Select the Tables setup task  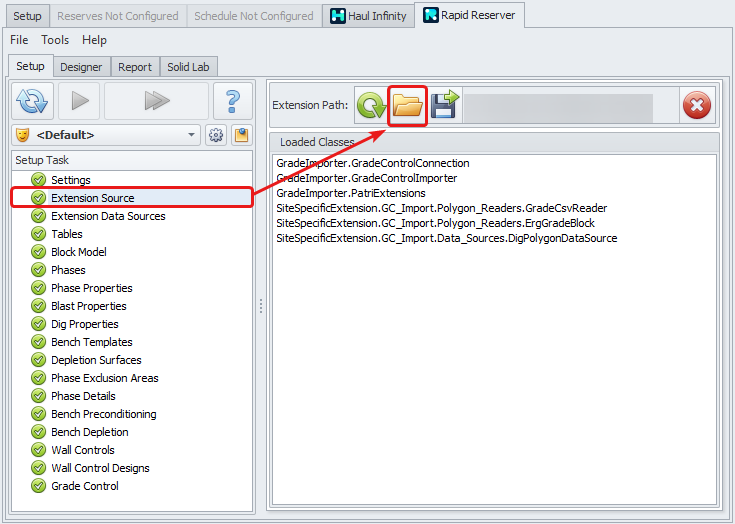67,234
